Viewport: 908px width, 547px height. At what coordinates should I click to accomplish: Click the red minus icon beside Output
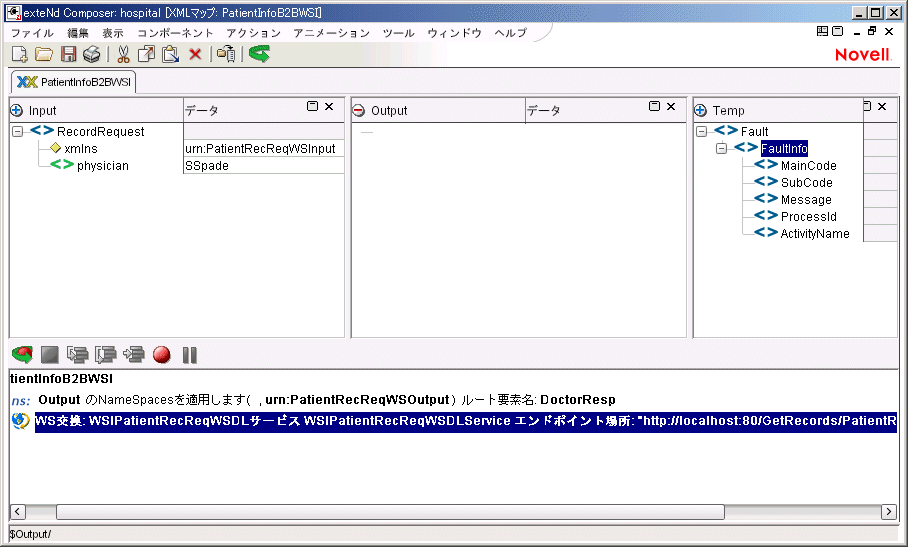tap(359, 110)
